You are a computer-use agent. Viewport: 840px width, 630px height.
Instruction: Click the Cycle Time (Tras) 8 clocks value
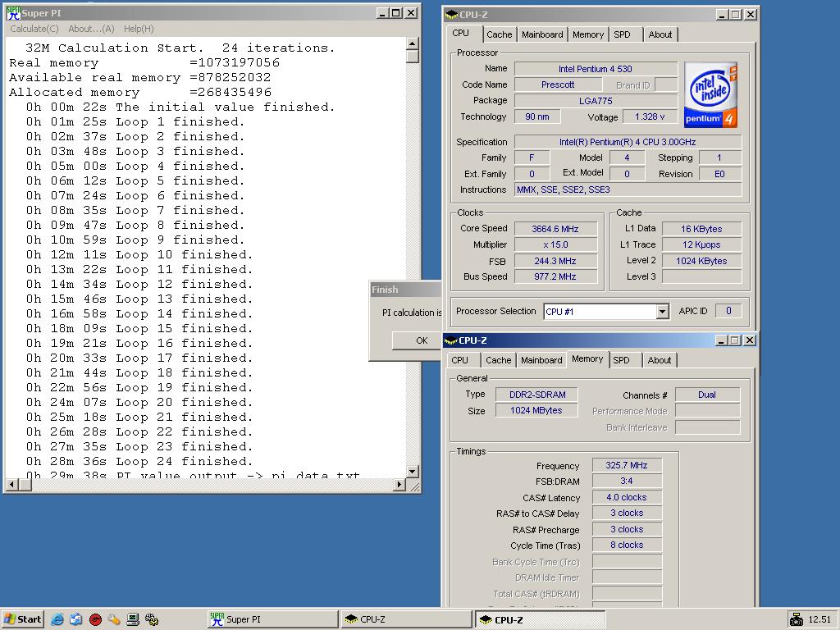tap(627, 545)
